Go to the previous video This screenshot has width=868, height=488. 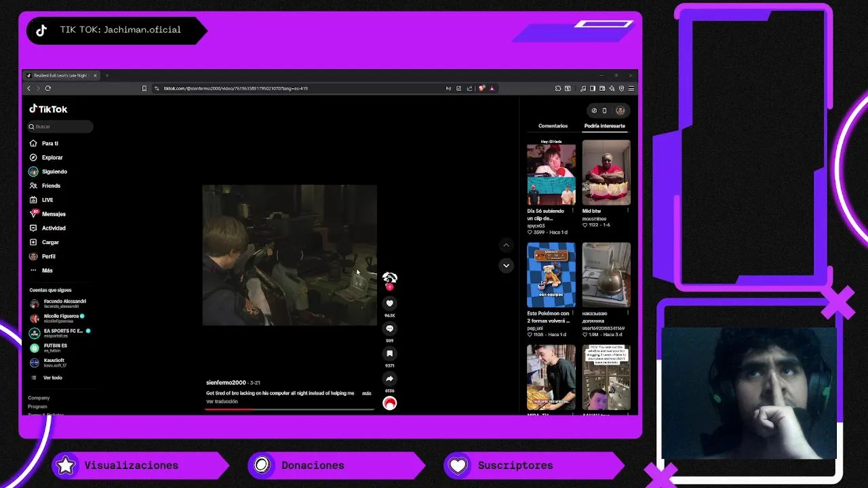pyautogui.click(x=506, y=245)
